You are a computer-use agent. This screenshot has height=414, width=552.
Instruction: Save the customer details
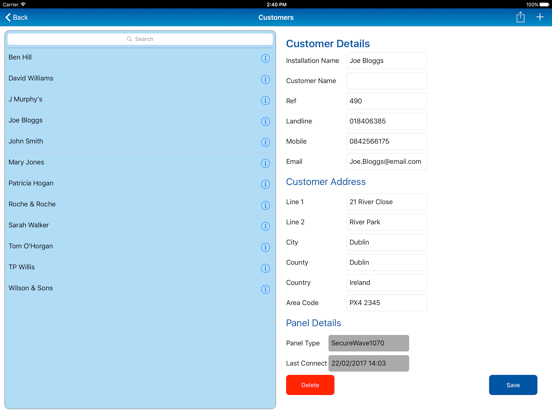click(513, 385)
